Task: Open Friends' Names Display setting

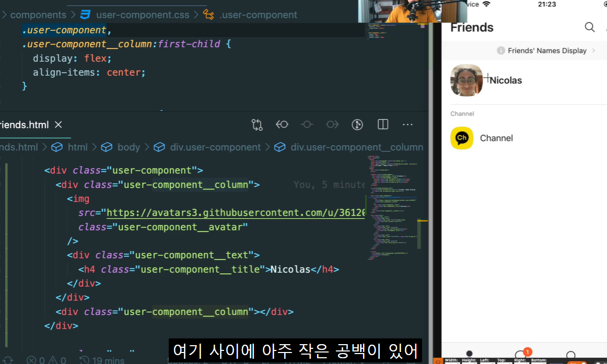Action: click(x=546, y=51)
